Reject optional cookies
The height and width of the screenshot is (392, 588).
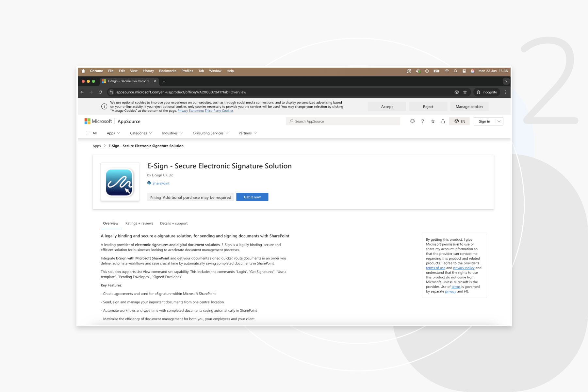tap(428, 106)
